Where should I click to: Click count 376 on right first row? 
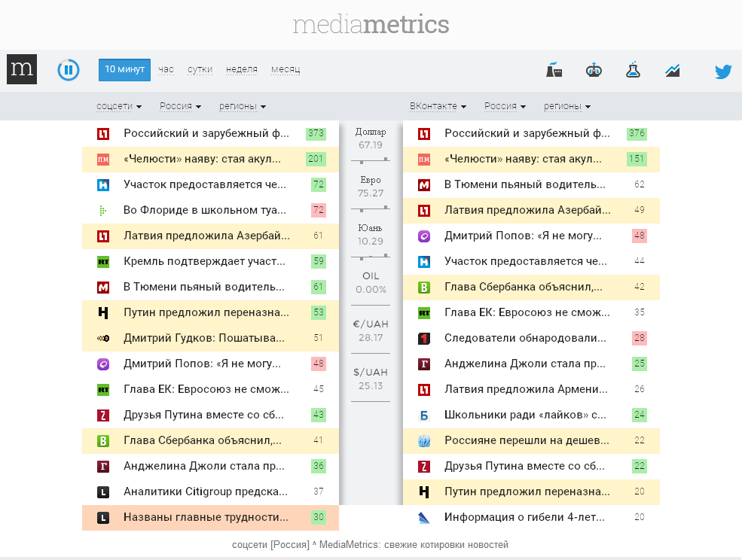637,133
